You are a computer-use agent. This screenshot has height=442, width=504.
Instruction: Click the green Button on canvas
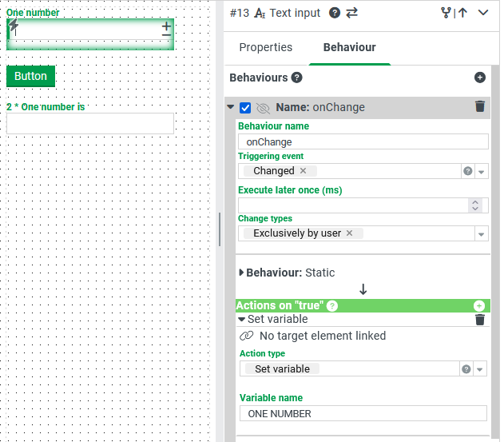point(30,76)
